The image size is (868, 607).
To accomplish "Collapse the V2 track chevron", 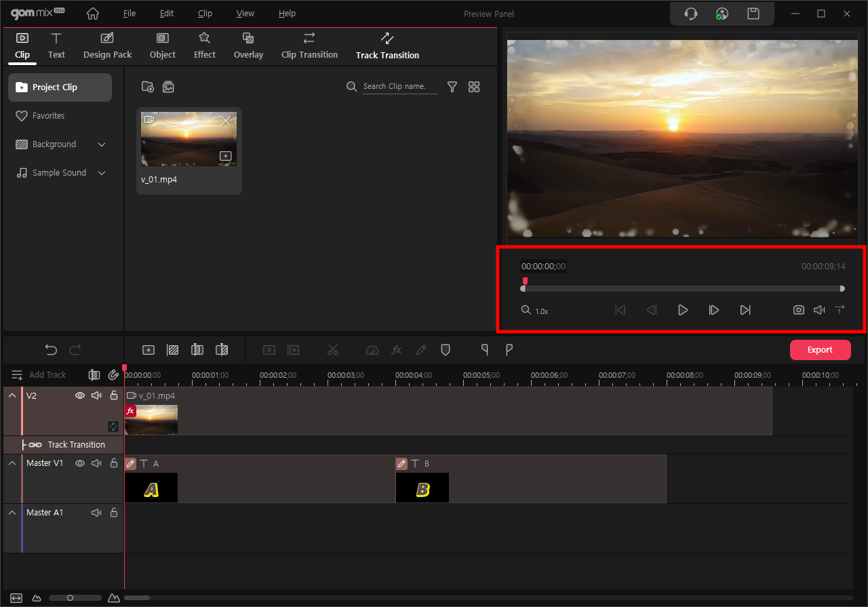I will coord(12,395).
